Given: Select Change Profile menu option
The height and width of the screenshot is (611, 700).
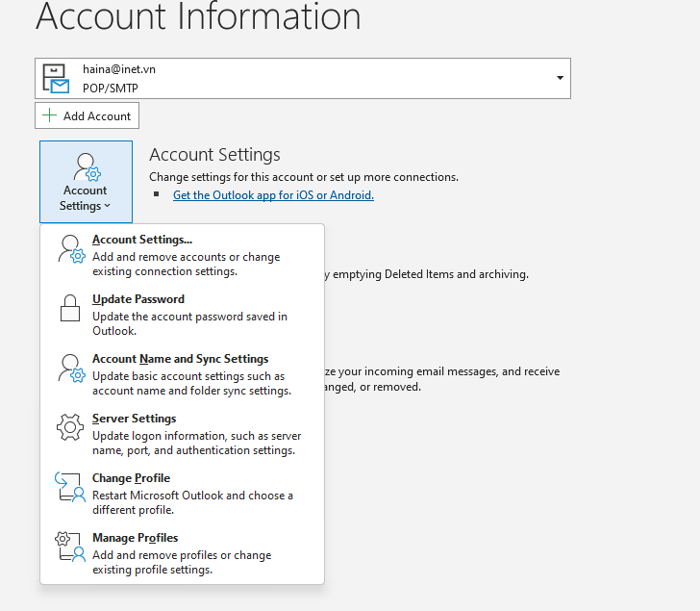Looking at the screenshot, I should coord(131,478).
